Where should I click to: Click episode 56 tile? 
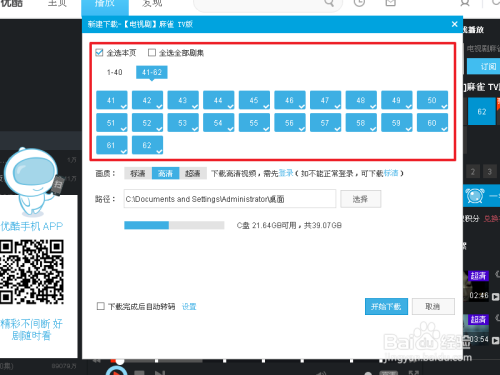[290, 123]
